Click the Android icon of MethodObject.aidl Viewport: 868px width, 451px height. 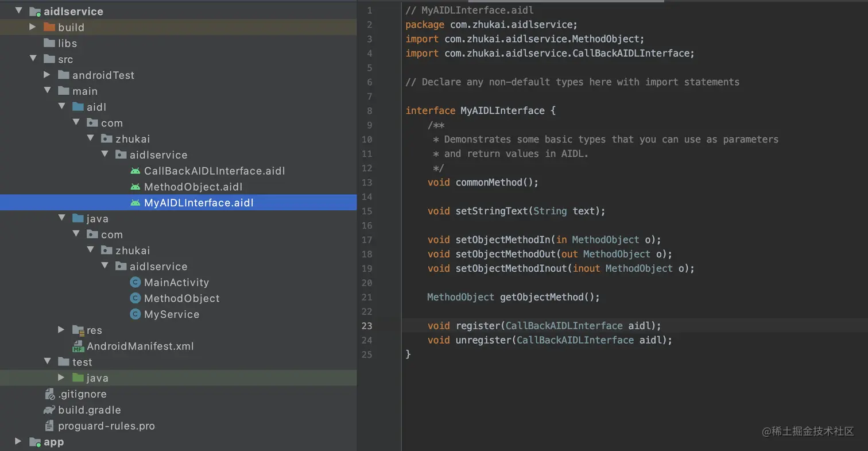135,187
